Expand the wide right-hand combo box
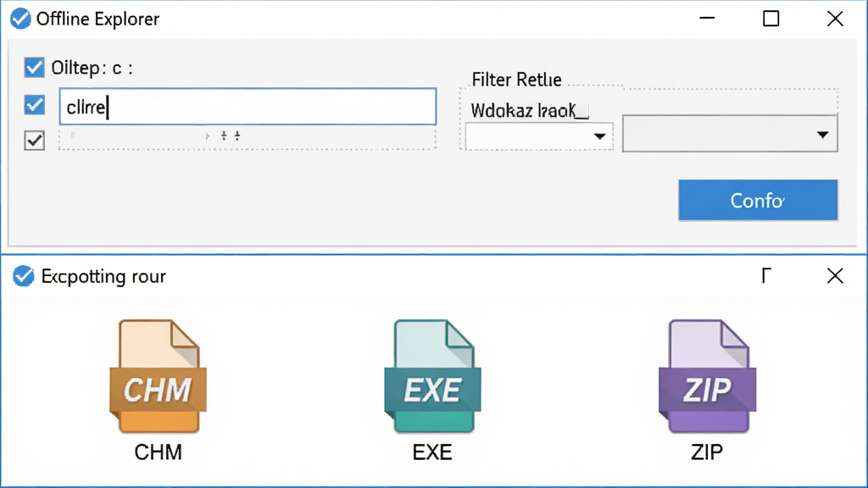The image size is (868, 488). tap(730, 133)
